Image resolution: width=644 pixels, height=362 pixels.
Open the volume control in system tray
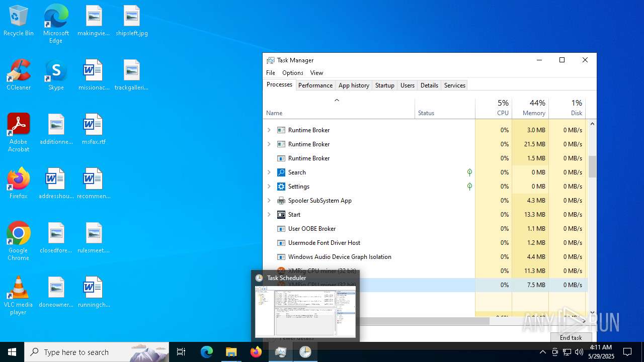[579, 352]
